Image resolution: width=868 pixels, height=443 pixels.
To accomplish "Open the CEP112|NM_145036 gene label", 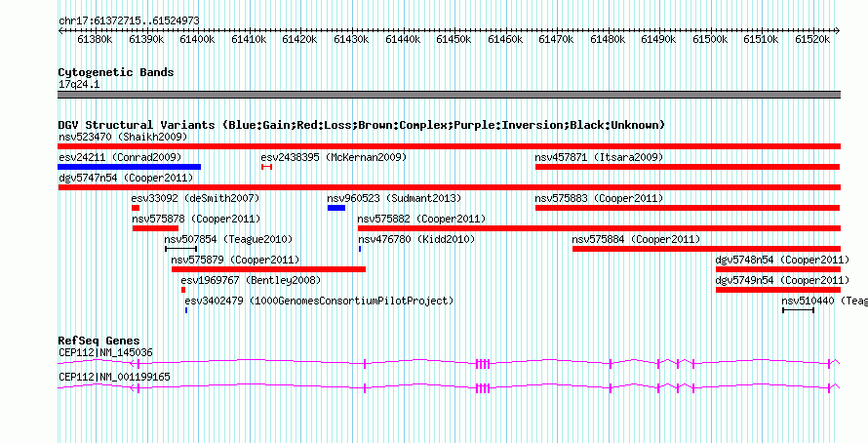I will 105,352.
